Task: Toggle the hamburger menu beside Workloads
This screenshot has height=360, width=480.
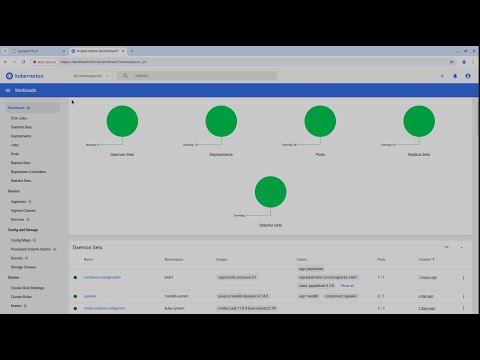Action: pos(8,90)
